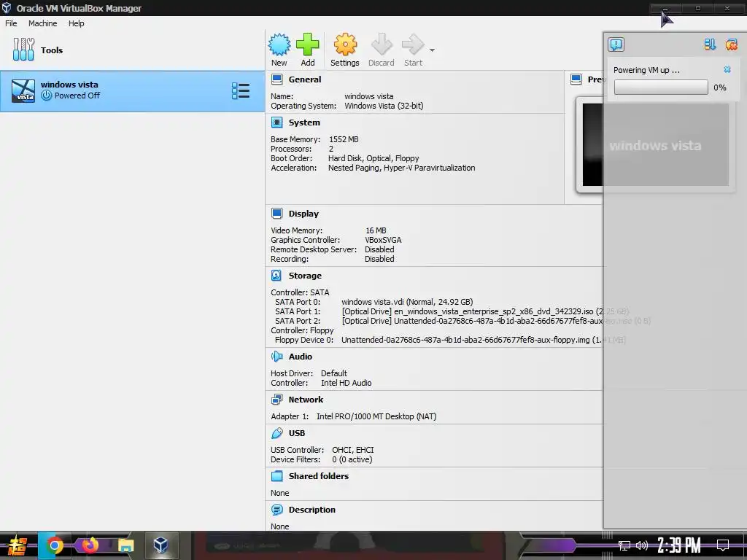Open the Help menu
Screen dimensions: 747x560
pos(76,23)
